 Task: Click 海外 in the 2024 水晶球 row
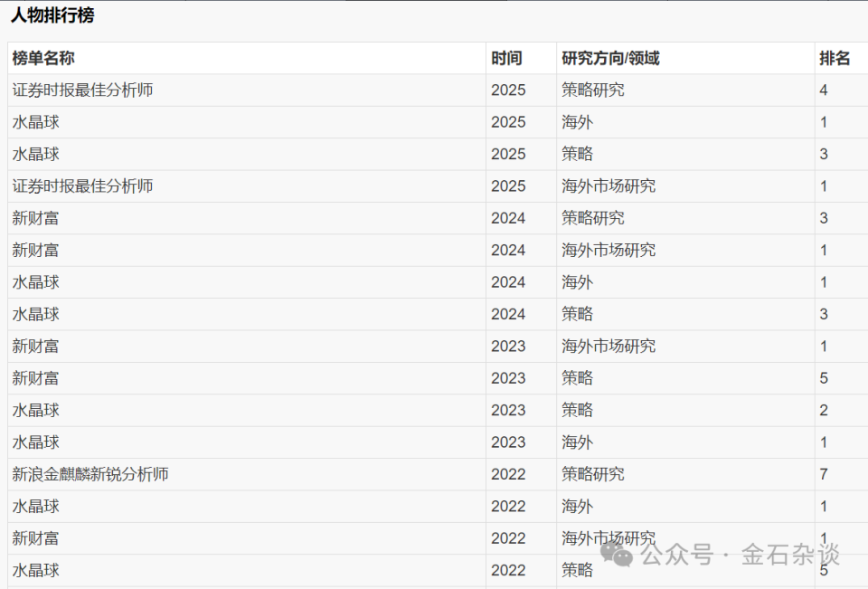tap(578, 282)
